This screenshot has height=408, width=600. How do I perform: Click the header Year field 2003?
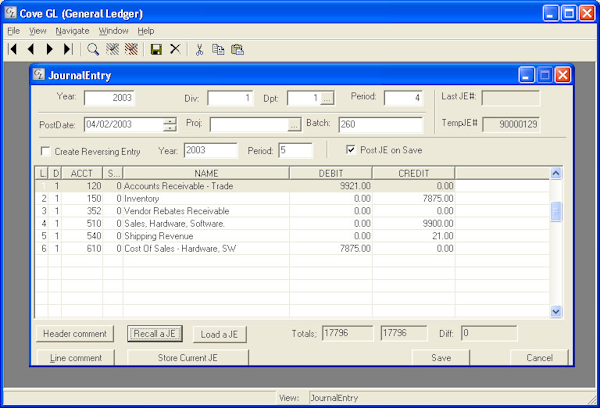click(109, 98)
